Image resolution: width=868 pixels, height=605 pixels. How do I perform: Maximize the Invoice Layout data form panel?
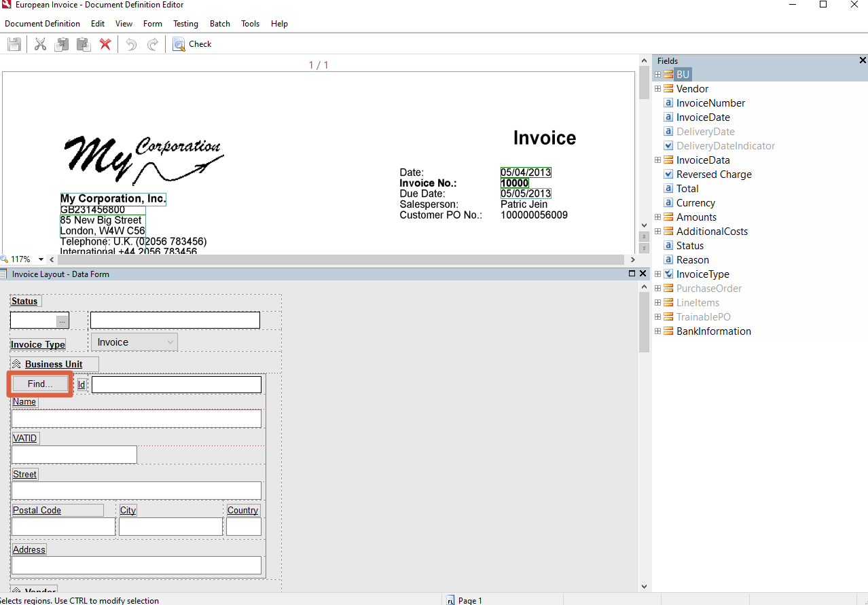coord(632,274)
